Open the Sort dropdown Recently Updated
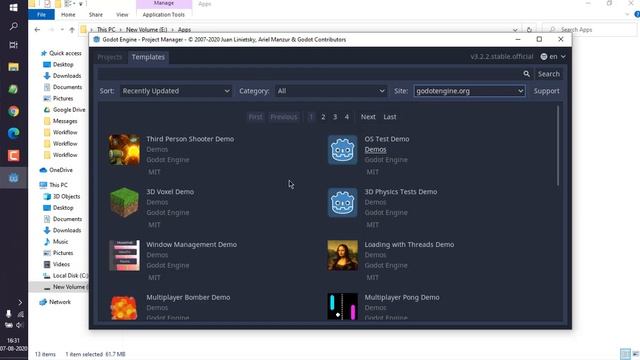This screenshot has width=640, height=360. point(176,91)
